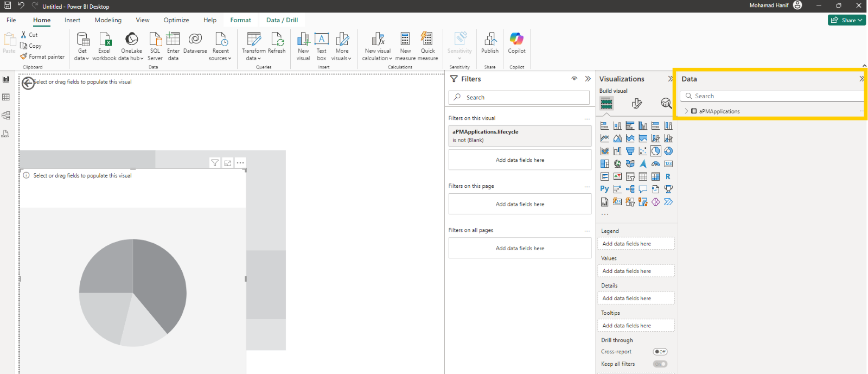Open the aPMApplications.lifecycle filter card

[520, 136]
